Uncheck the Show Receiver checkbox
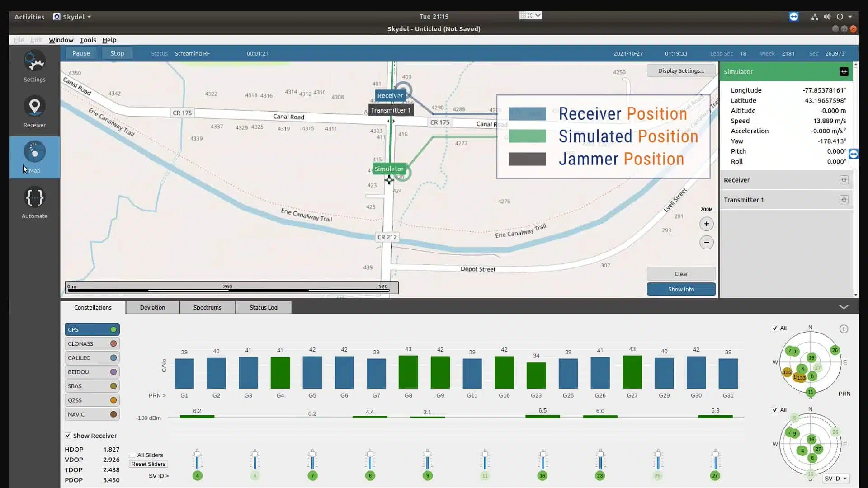This screenshot has width=868, height=488. coord(67,436)
